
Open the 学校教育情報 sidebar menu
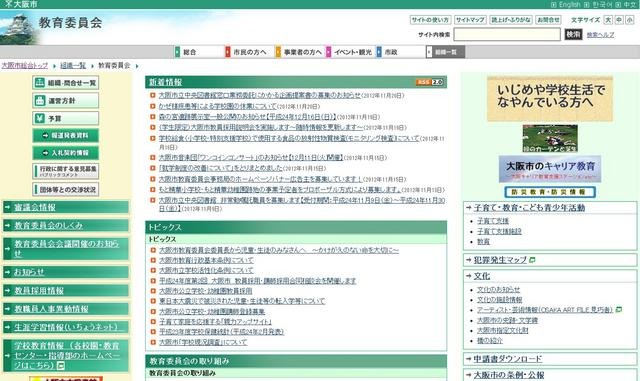(66, 355)
